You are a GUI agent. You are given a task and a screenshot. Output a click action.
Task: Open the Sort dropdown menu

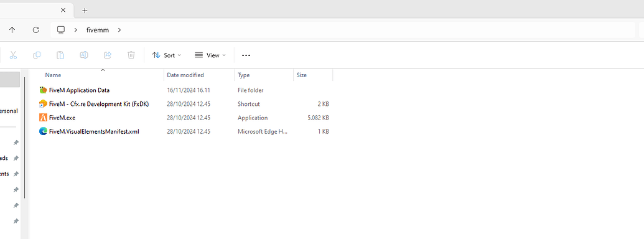[166, 55]
